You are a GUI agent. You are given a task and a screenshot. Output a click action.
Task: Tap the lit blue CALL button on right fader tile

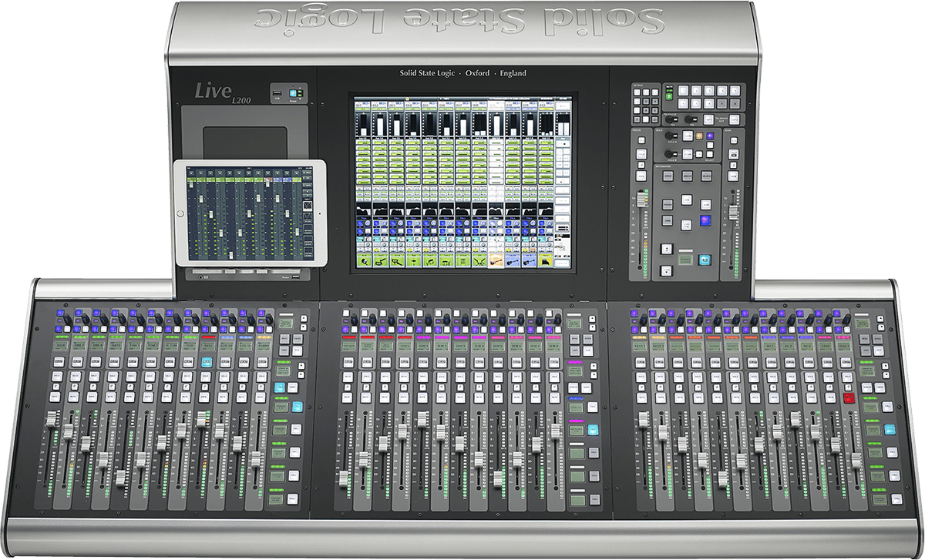890,429
